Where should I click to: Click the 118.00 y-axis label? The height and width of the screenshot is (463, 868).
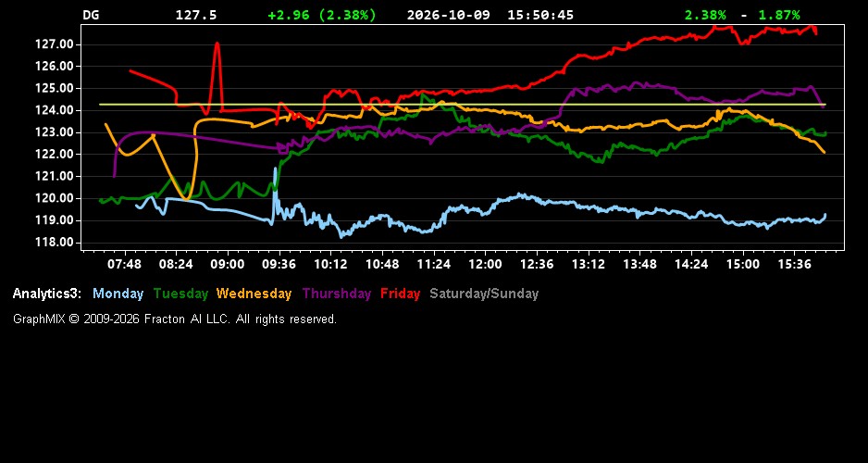54,243
